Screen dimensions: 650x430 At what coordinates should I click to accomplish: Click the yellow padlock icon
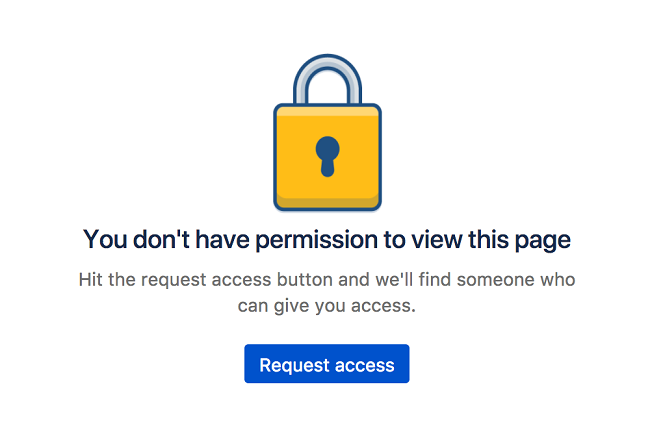coord(327,150)
